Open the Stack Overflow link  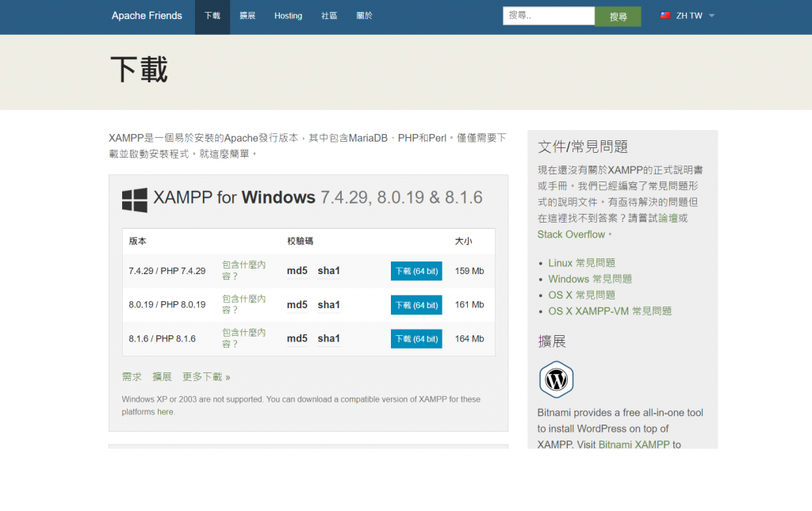coord(571,235)
